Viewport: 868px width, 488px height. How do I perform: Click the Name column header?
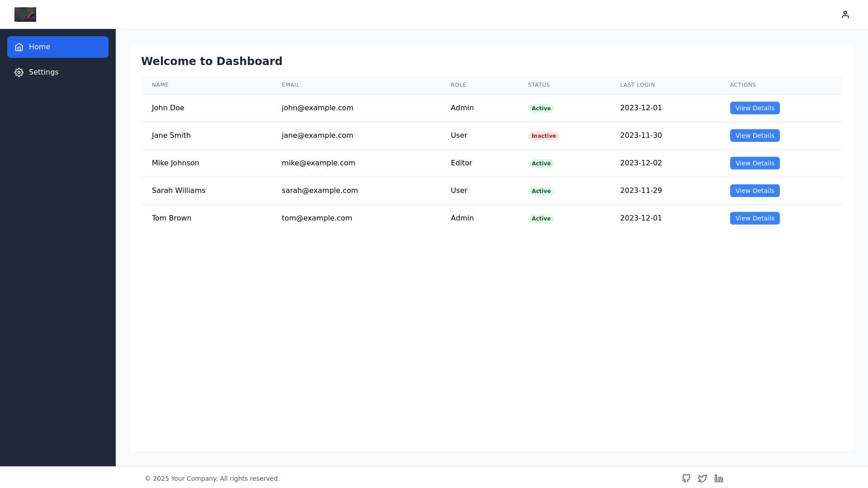[x=160, y=85]
